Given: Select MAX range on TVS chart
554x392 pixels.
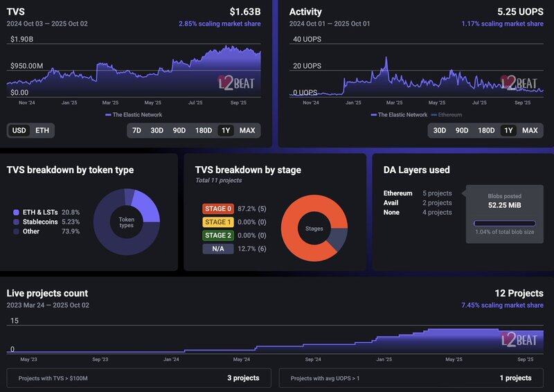Looking at the screenshot, I should 247,130.
